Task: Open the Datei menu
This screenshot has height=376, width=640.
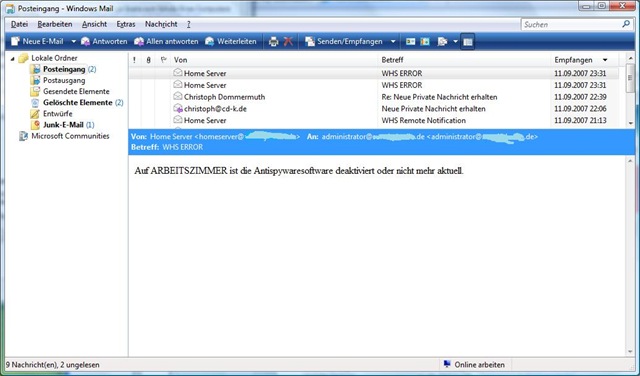Action: tap(19, 24)
